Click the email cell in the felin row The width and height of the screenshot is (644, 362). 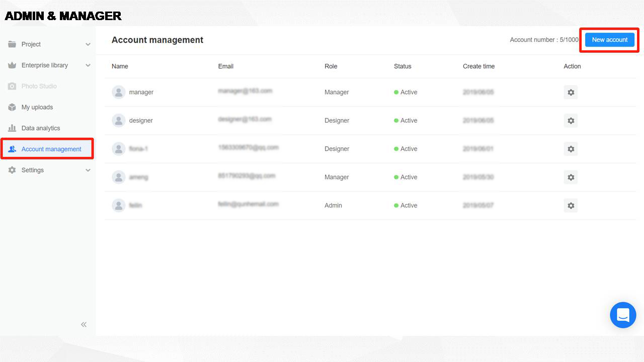click(x=248, y=204)
